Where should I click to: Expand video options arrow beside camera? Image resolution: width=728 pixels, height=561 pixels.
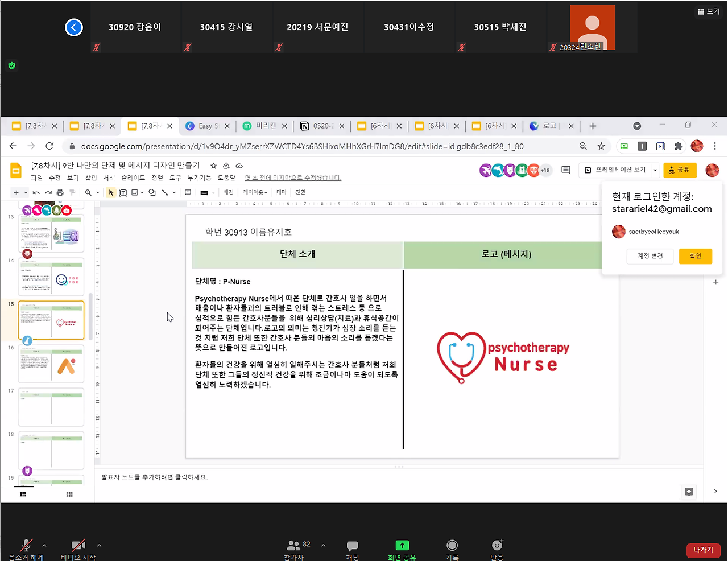[99, 546]
